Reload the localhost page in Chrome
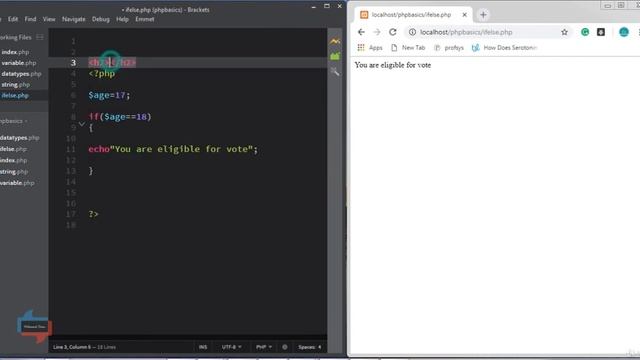Screen dimensions: 640x360 point(393,32)
